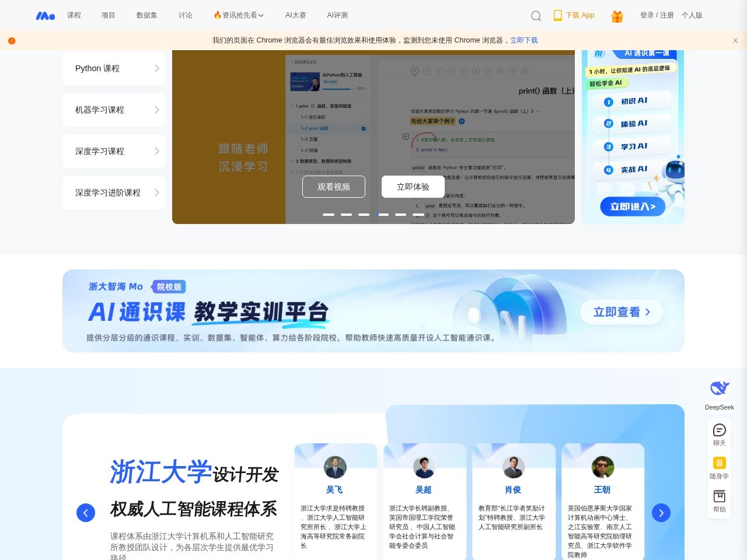Click the 观看视频 button on the banner
Viewport: 747px width, 560px height.
coord(333,187)
